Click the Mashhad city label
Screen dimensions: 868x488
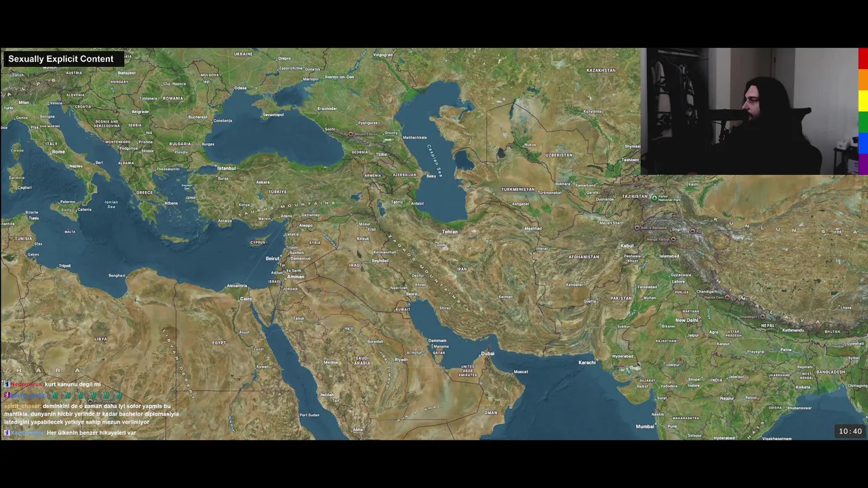[533, 228]
